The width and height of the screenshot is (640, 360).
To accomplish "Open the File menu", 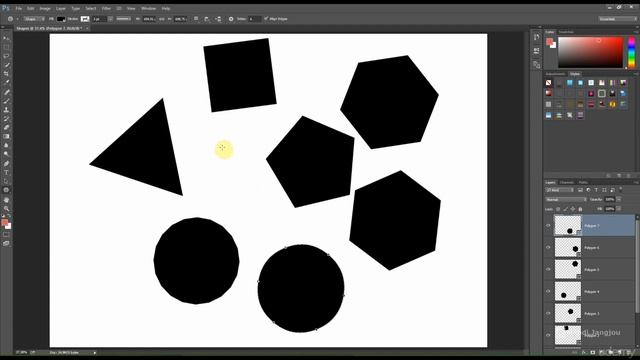I will 19,8.
